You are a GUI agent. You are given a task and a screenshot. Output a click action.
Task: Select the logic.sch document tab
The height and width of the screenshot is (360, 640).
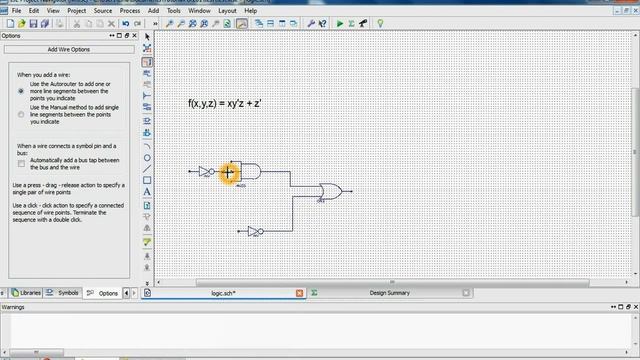pos(223,293)
